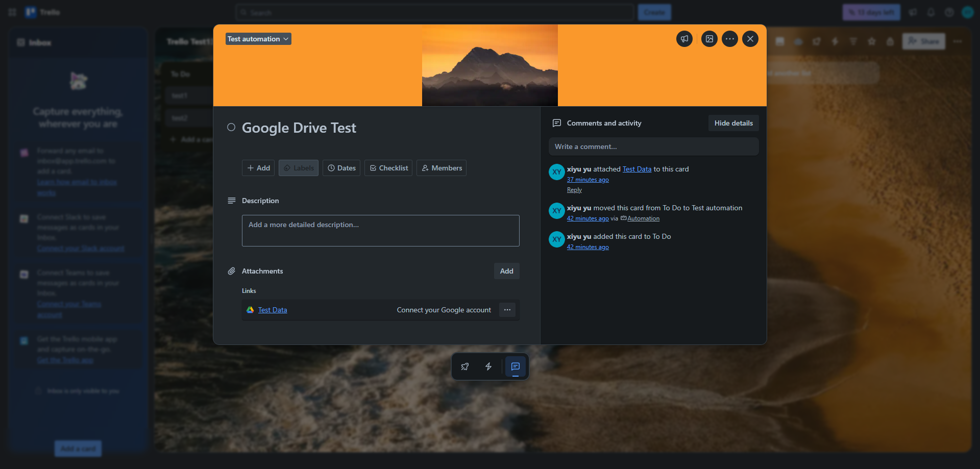Image resolution: width=980 pixels, height=469 pixels.
Task: Open the Test Data attachment link
Action: click(x=273, y=310)
